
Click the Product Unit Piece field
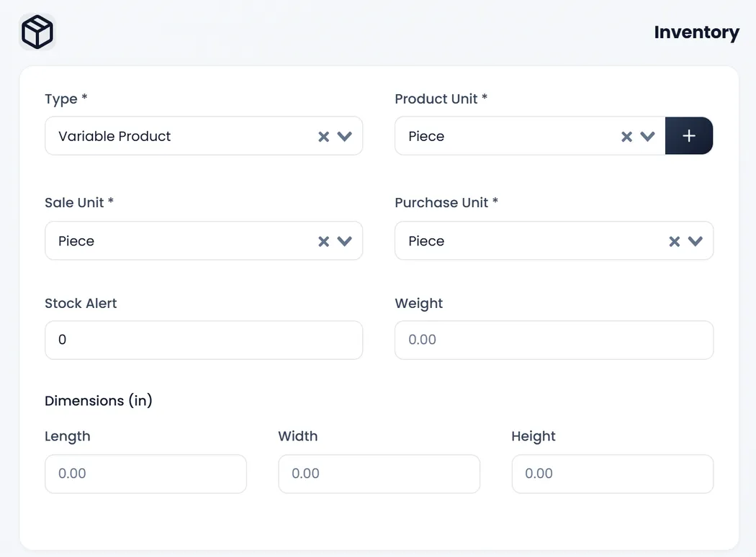tap(530, 136)
